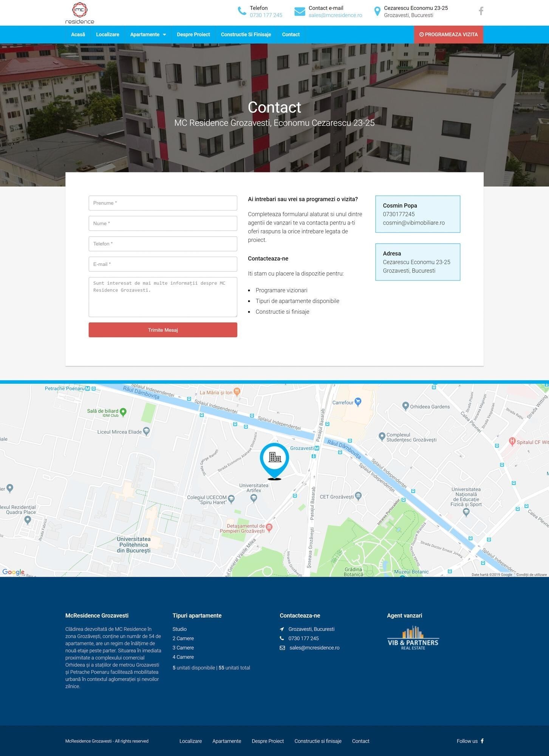Click the envelope icon beside Contact e-mail

tap(300, 12)
